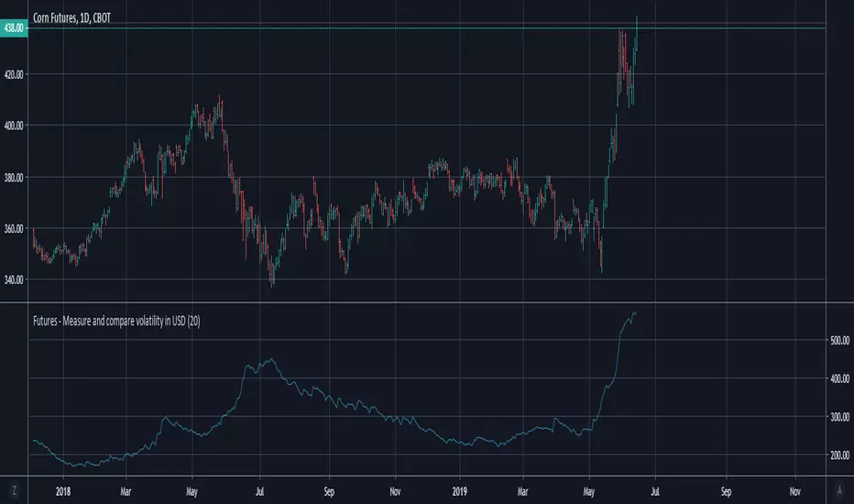Open the Futures volatility in USD (20) indicator legend

click(x=116, y=321)
